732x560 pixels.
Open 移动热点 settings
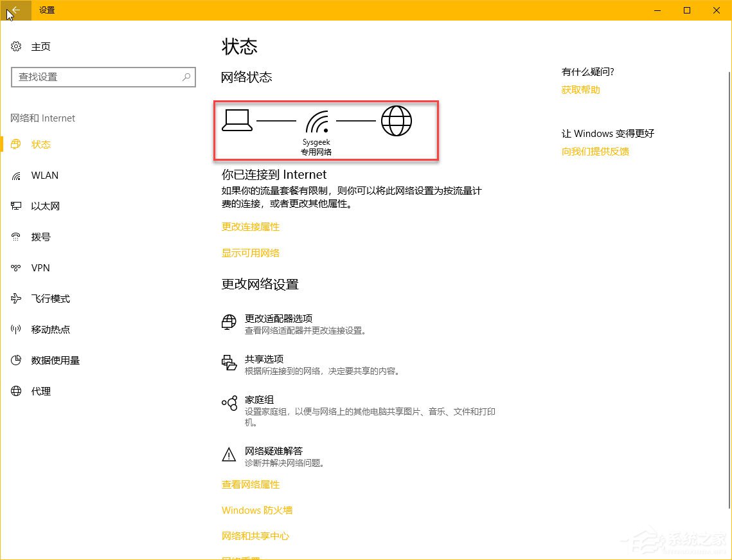coord(50,329)
